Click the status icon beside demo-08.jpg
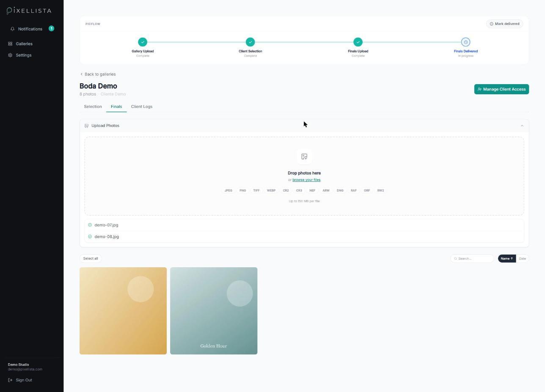Image resolution: width=545 pixels, height=392 pixels. point(90,236)
